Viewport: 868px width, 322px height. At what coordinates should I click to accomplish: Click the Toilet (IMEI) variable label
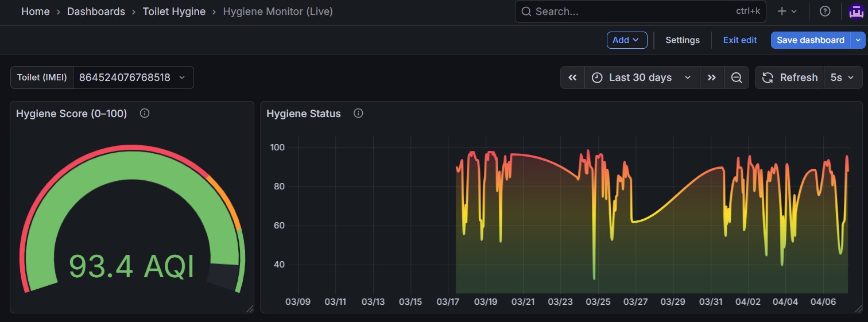42,77
